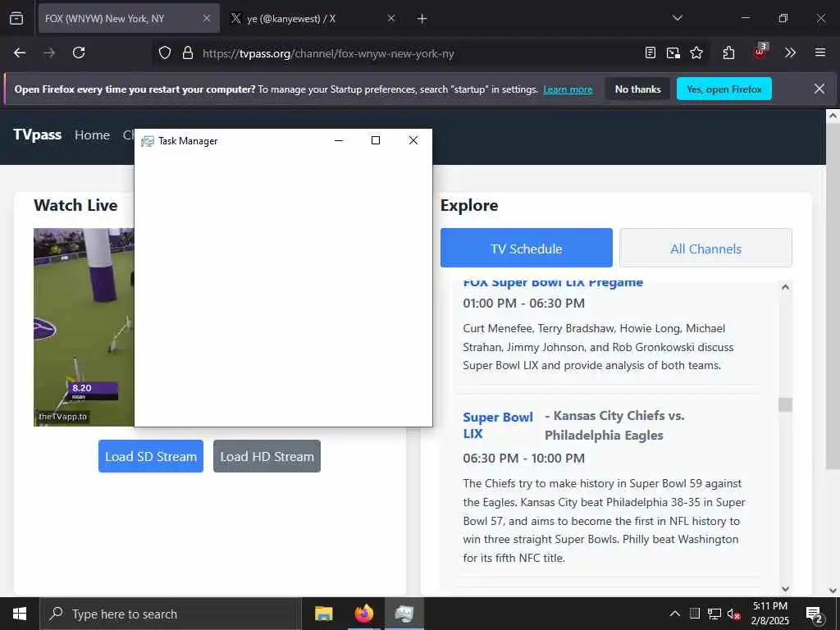Click the live video player thumbnail

point(84,327)
